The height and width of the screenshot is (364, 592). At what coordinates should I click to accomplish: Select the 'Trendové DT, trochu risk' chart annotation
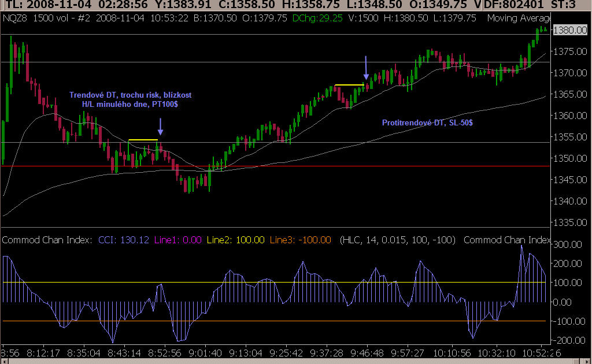point(130,99)
